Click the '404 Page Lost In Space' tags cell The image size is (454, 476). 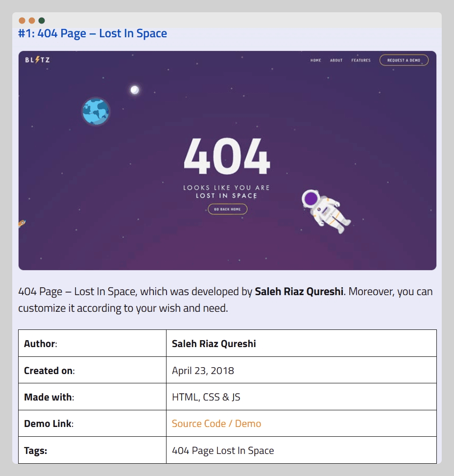223,451
